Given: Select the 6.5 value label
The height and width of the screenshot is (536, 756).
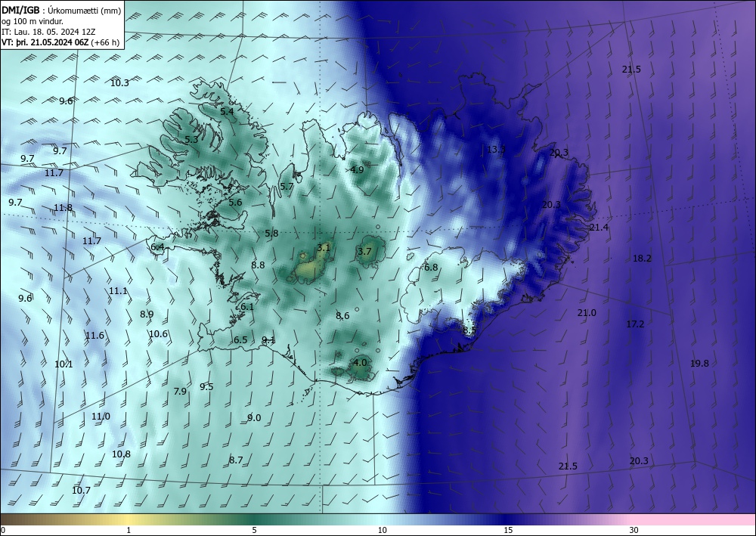Looking at the screenshot, I should pos(240,340).
